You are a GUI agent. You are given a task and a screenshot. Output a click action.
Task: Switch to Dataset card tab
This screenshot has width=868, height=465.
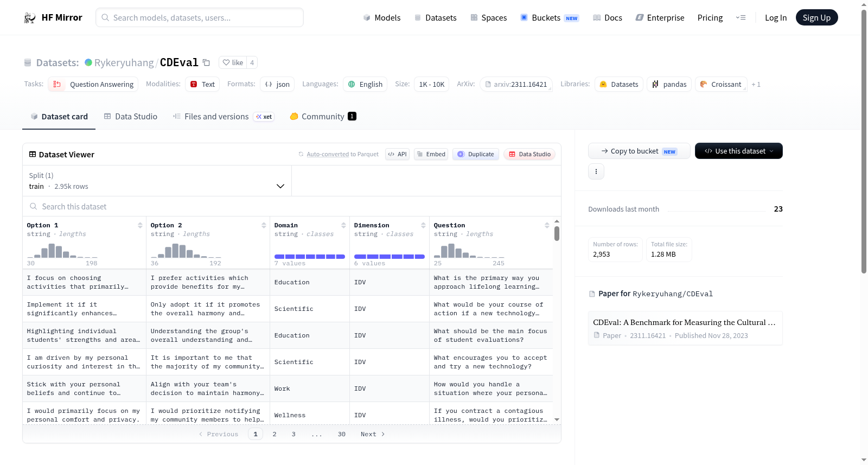(59, 116)
